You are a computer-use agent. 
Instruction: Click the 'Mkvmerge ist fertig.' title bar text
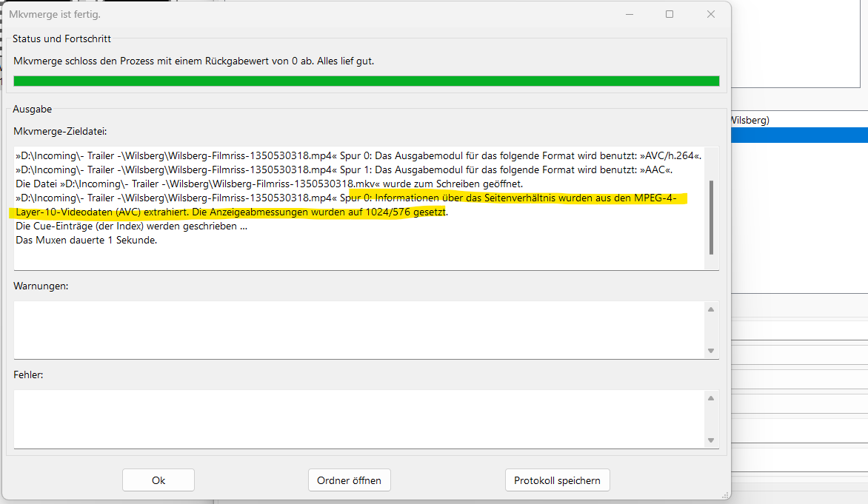point(55,14)
